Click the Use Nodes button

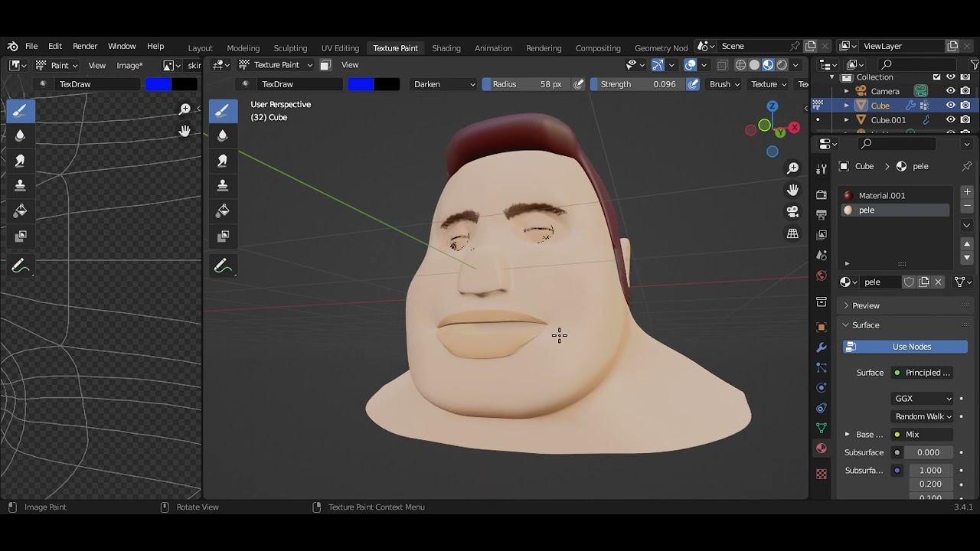pos(905,347)
